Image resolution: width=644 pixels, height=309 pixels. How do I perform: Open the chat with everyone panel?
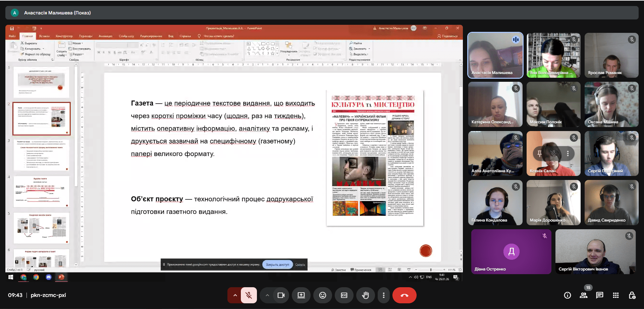click(599, 295)
